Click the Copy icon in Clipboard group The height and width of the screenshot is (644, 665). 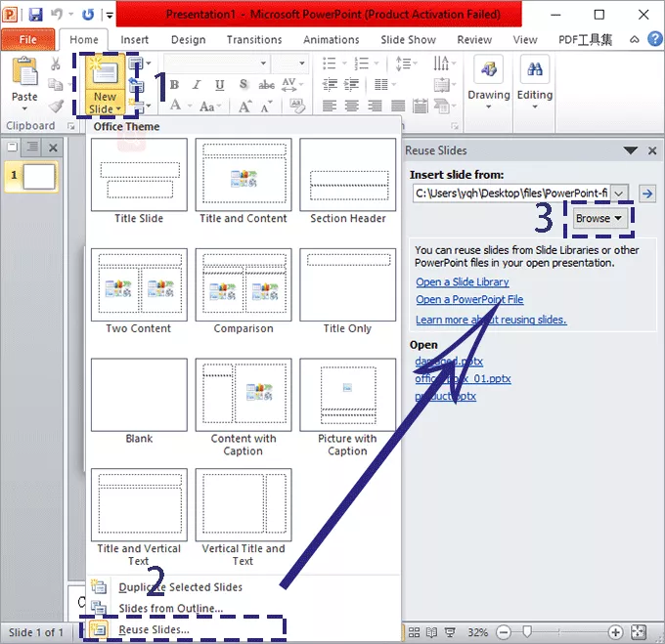tap(55, 84)
